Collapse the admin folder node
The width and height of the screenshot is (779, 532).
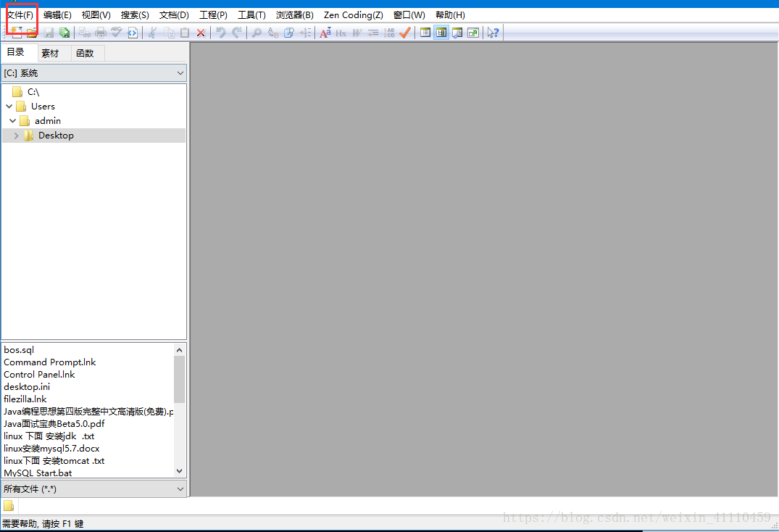(x=13, y=121)
